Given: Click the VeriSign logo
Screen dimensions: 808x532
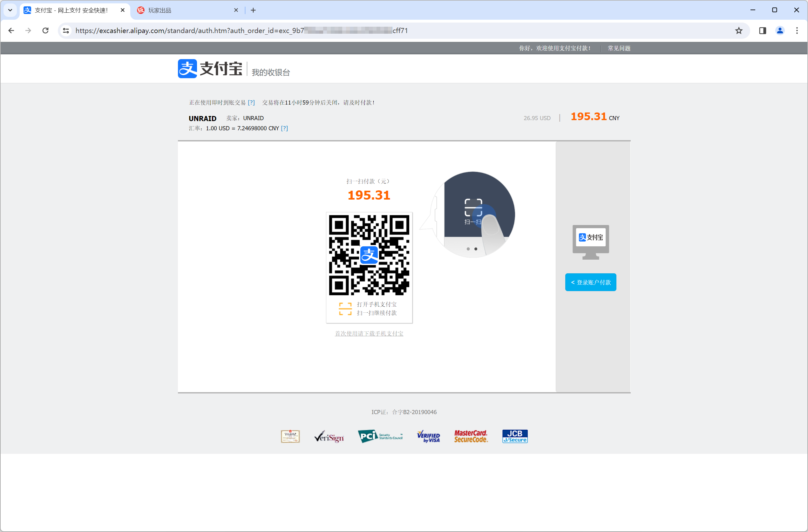Looking at the screenshot, I should pos(329,437).
